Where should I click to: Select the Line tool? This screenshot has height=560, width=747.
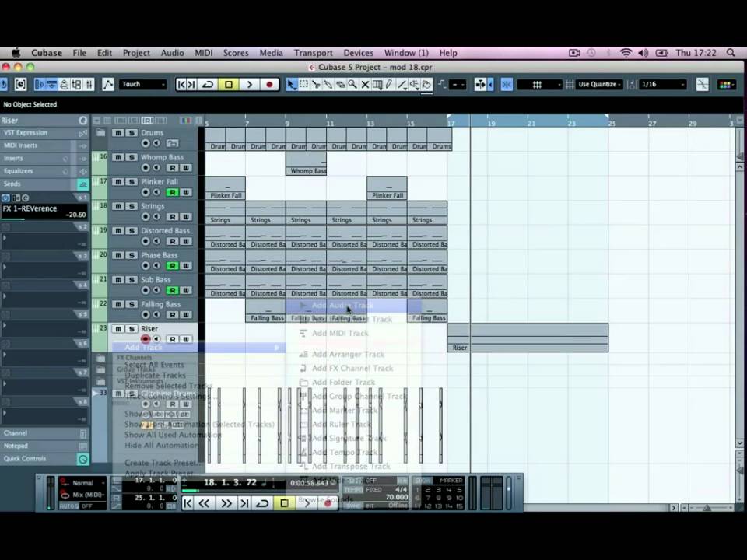(x=402, y=85)
